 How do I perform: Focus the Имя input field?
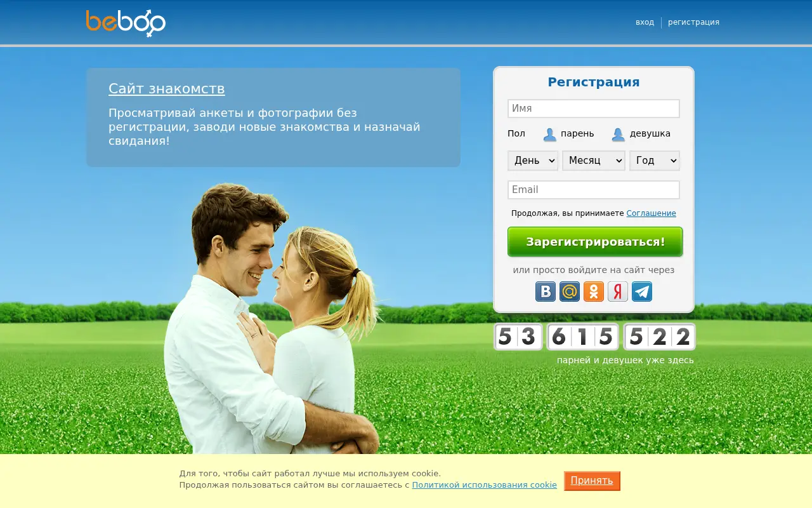coord(594,109)
